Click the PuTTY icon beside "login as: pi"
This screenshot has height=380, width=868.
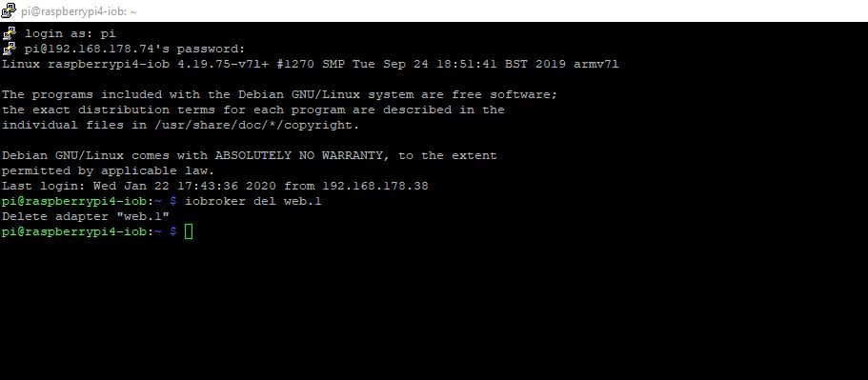[x=9, y=33]
